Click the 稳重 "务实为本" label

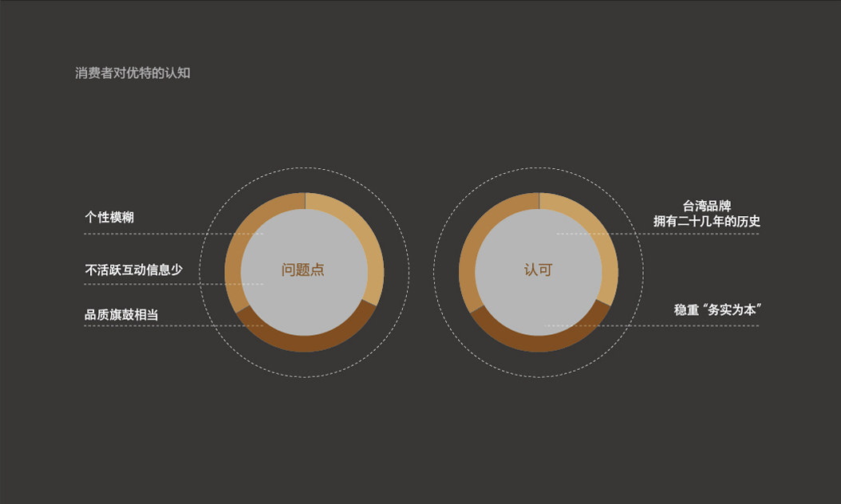[717, 310]
